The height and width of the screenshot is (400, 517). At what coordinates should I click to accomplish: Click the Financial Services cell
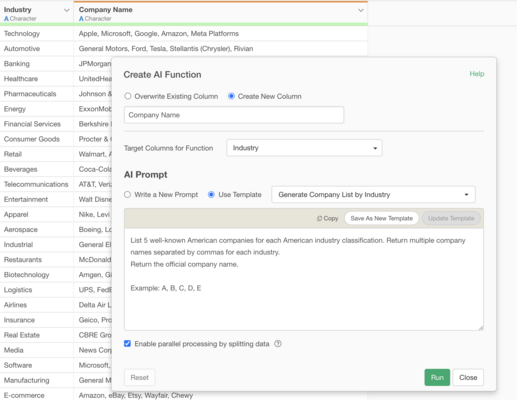37,124
